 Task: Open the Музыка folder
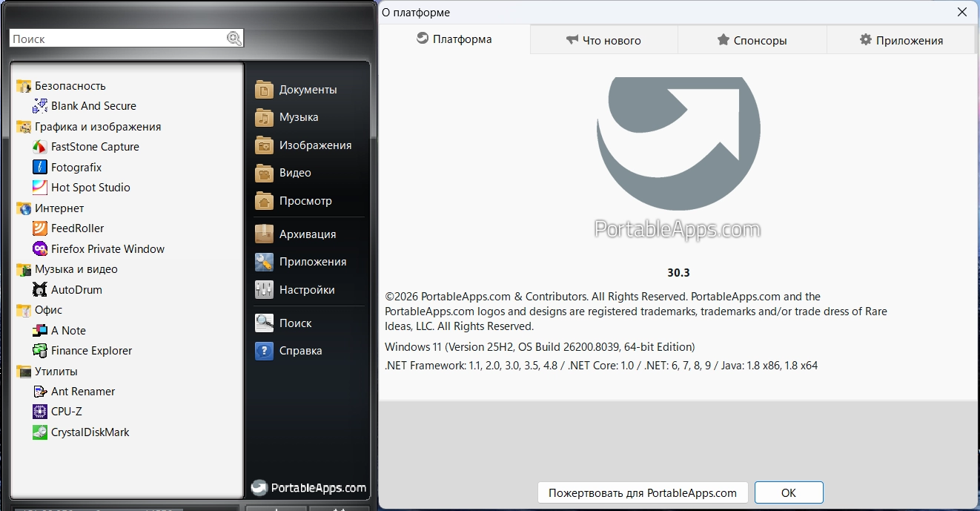tap(287, 117)
